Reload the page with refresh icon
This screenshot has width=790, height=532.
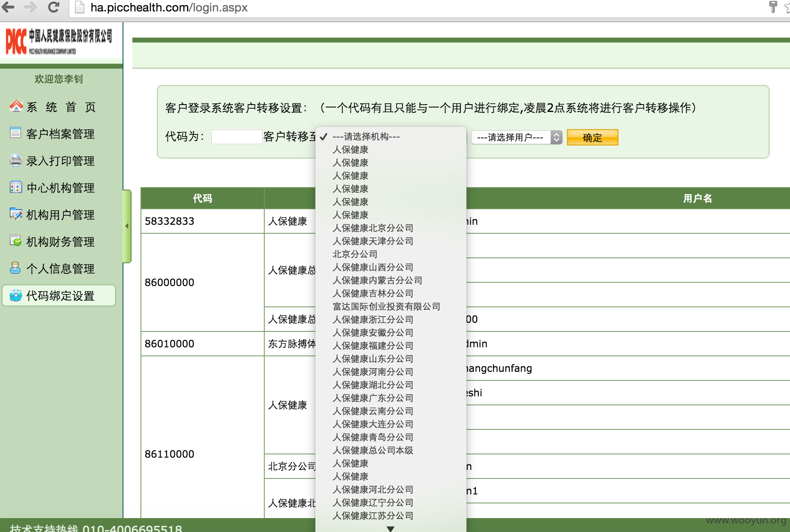click(x=54, y=7)
